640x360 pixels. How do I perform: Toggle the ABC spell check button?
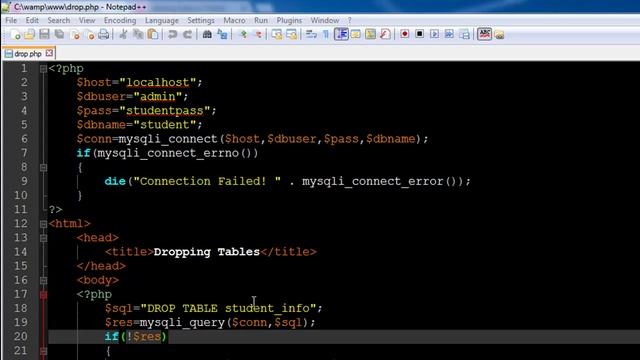click(484, 34)
